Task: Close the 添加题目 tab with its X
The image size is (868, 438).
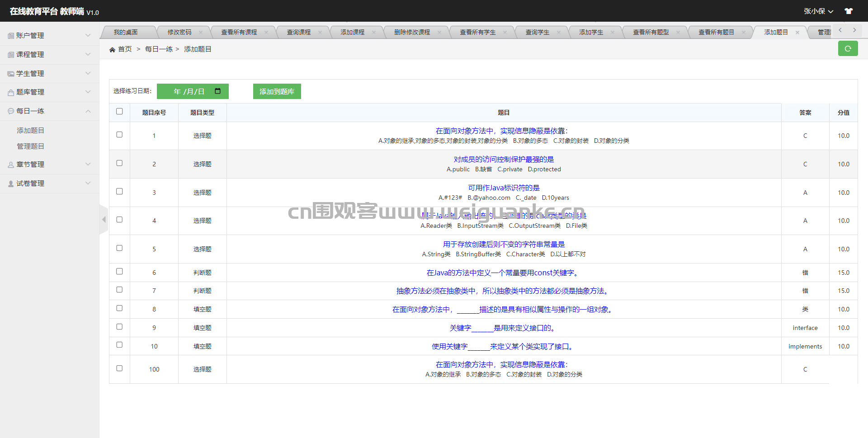Action: (797, 33)
